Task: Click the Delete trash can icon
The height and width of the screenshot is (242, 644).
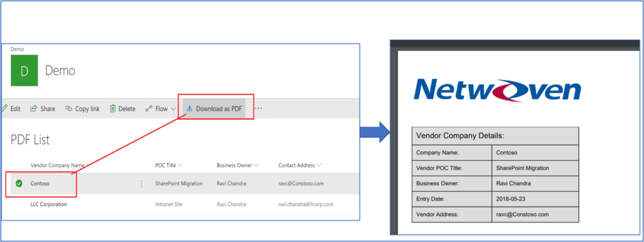Action: [x=113, y=108]
